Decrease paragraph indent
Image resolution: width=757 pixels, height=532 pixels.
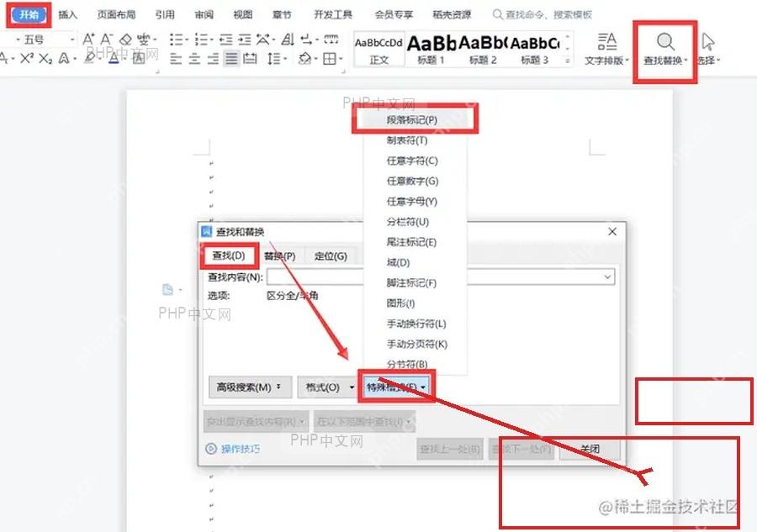(226, 39)
